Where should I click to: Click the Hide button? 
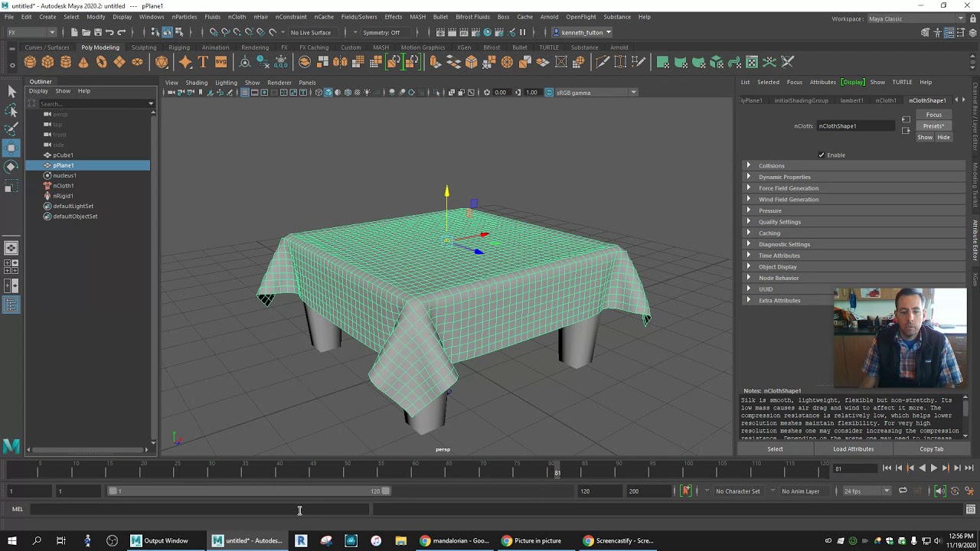pyautogui.click(x=943, y=138)
